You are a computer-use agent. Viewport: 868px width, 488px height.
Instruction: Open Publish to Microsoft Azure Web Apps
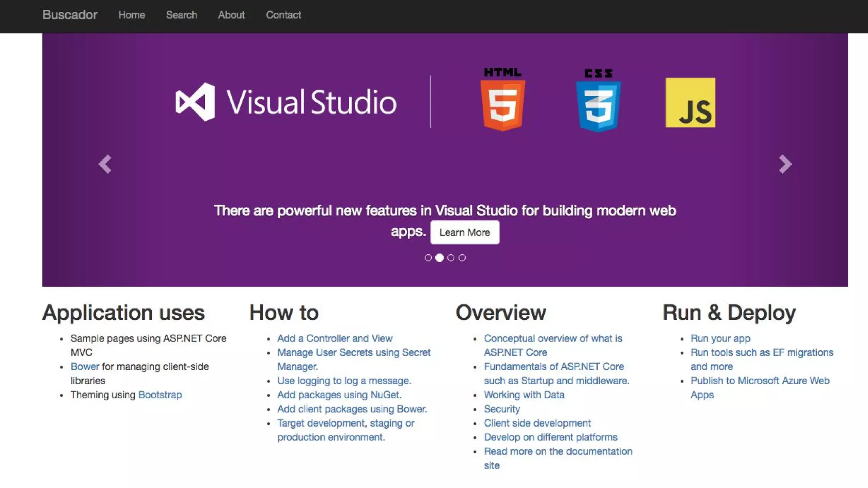[x=760, y=381]
